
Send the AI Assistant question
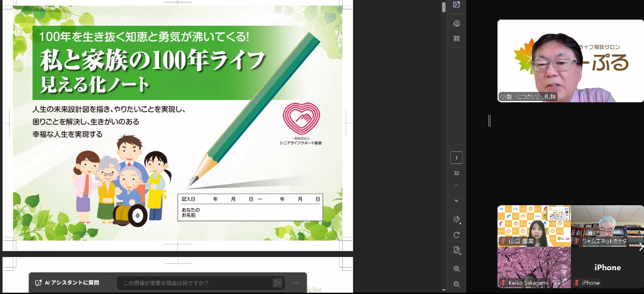(277, 283)
